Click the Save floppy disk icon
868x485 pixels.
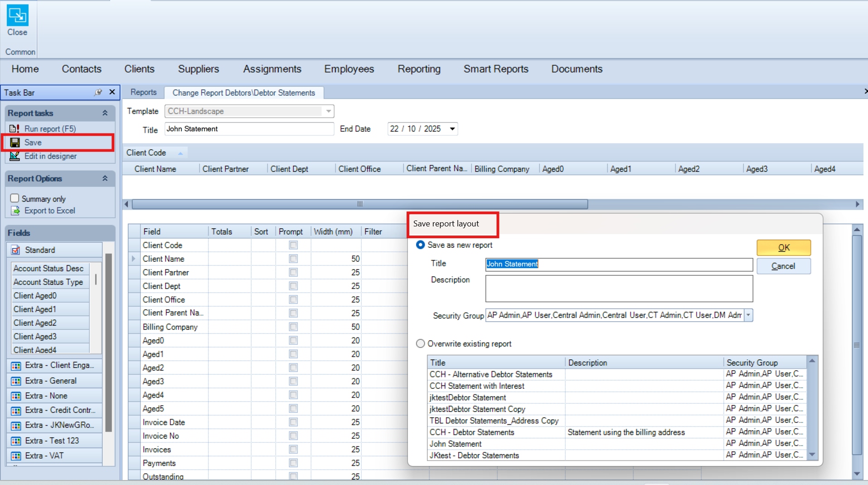pos(15,142)
